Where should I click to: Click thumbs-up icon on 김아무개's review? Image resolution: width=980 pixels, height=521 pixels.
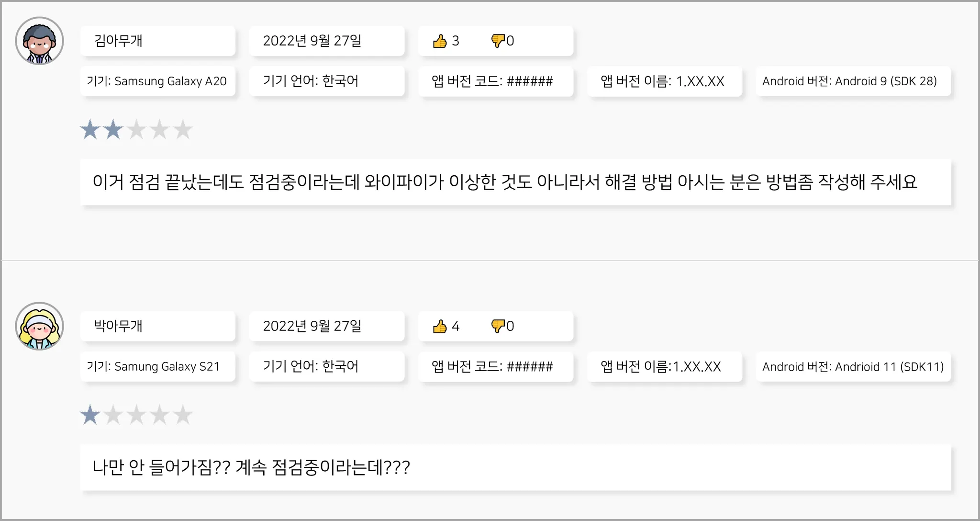(439, 41)
